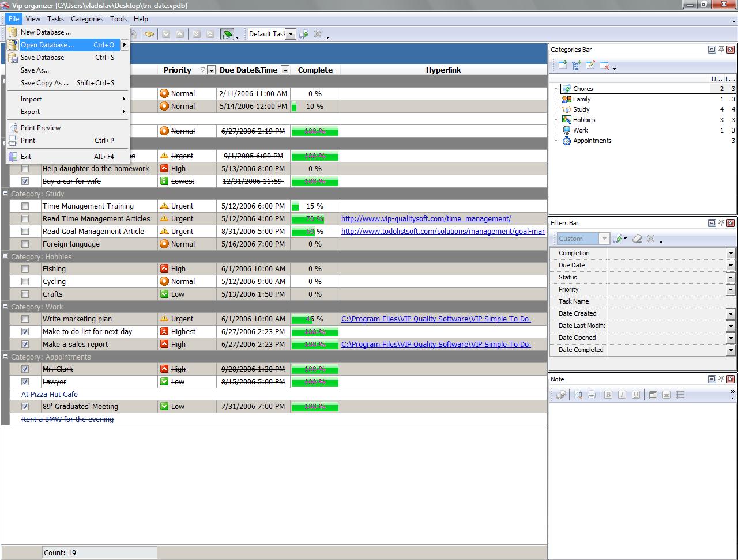This screenshot has height=560, width=738.
Task: Apply Underline formatting in the Note panel
Action: pyautogui.click(x=637, y=395)
